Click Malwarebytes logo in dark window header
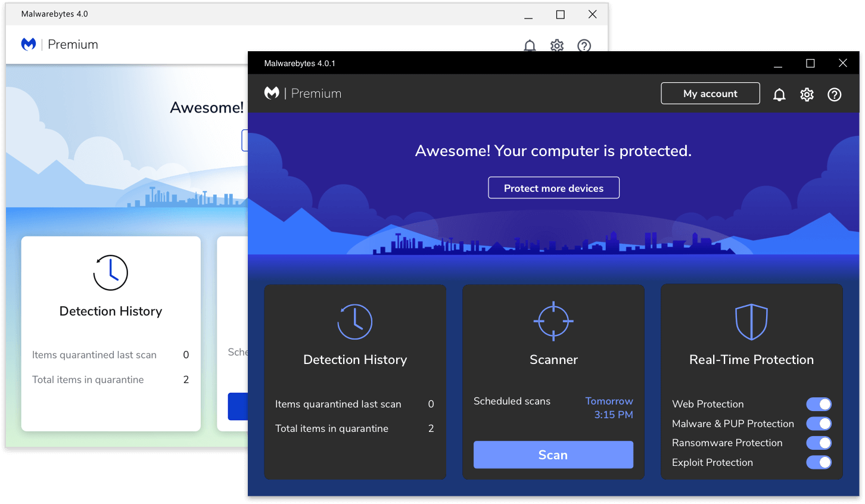The width and height of the screenshot is (865, 504). pyautogui.click(x=272, y=93)
